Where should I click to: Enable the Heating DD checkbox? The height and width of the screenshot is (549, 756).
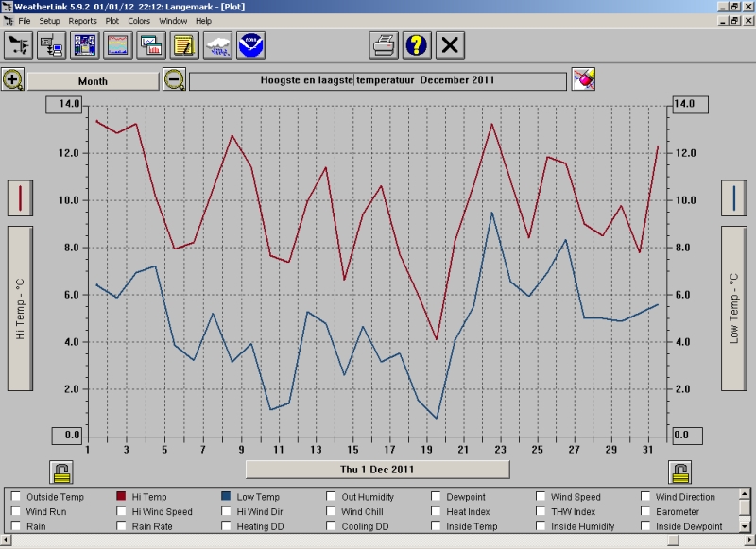[x=226, y=526]
